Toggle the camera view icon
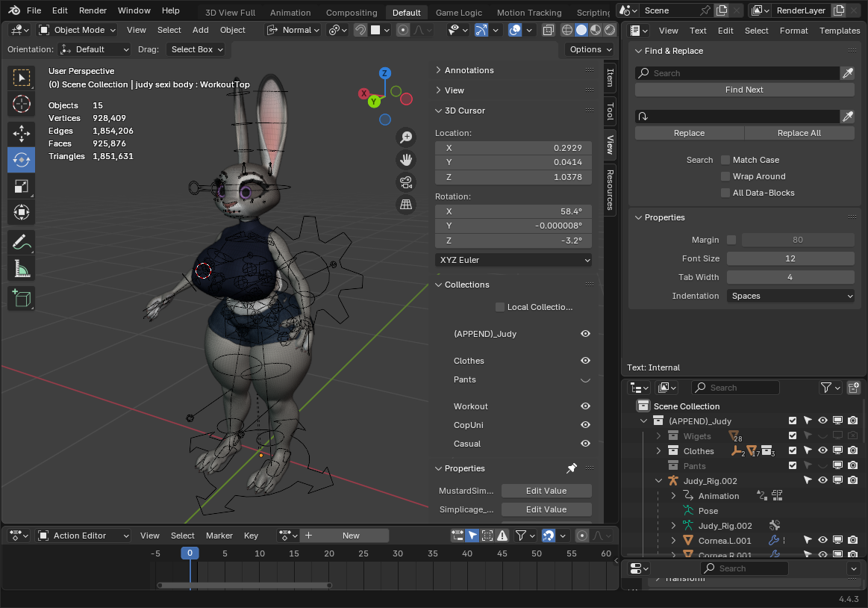The width and height of the screenshot is (868, 608). (x=406, y=182)
